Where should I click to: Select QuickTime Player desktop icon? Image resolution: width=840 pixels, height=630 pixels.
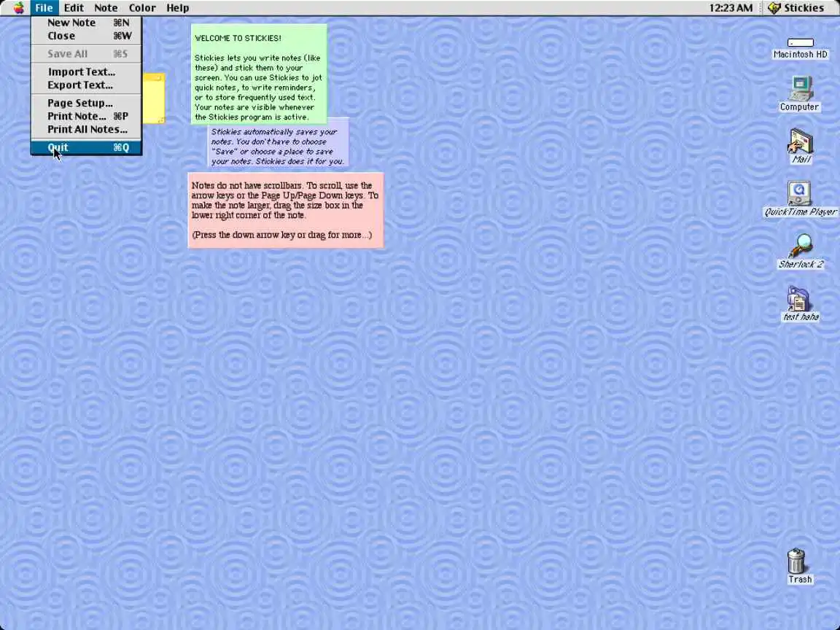coord(800,199)
